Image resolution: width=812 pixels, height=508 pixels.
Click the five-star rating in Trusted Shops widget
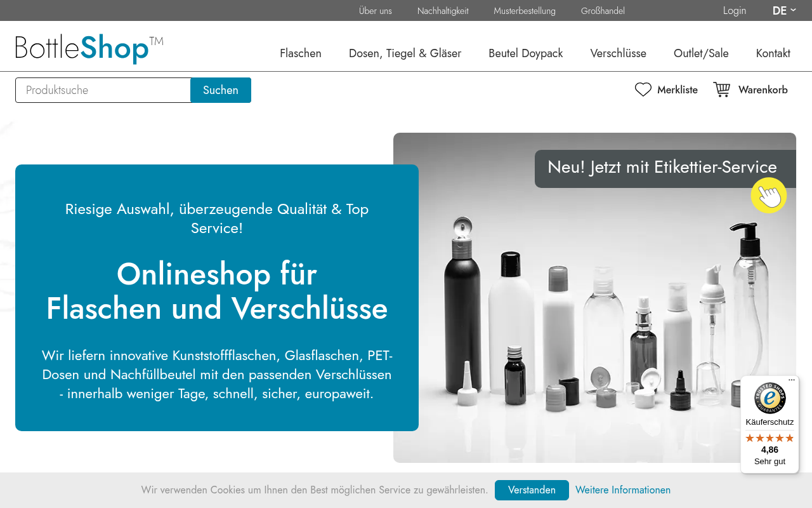tap(769, 438)
